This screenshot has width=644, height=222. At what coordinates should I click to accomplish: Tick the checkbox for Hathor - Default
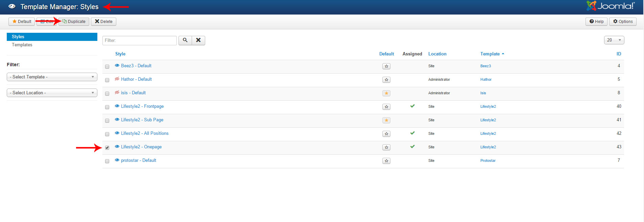tap(107, 80)
